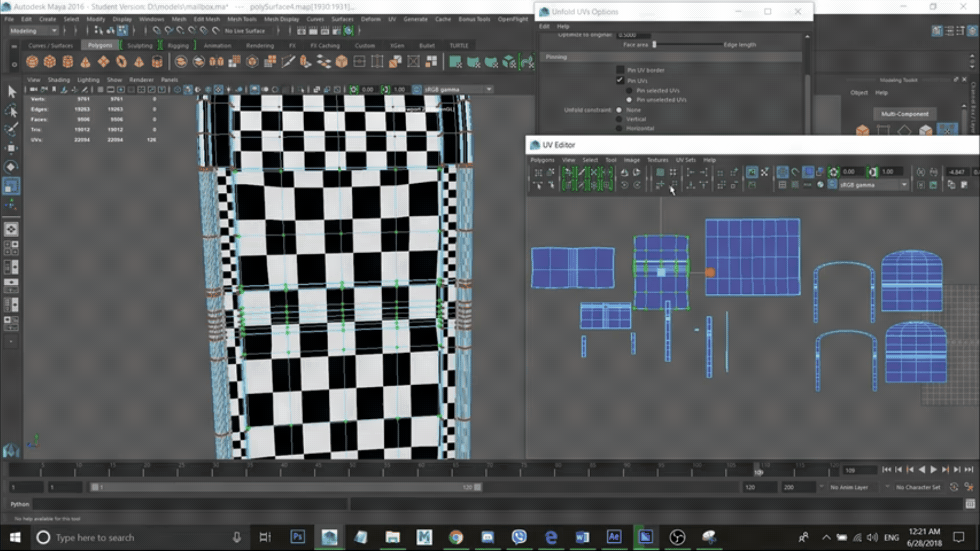Open Photoshop from the taskbar
Viewport: 980px width, 551px height.
[x=298, y=537]
